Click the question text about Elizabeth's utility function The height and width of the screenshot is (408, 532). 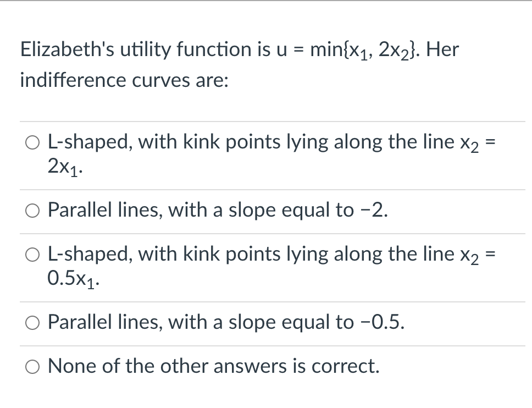pyautogui.click(x=239, y=49)
